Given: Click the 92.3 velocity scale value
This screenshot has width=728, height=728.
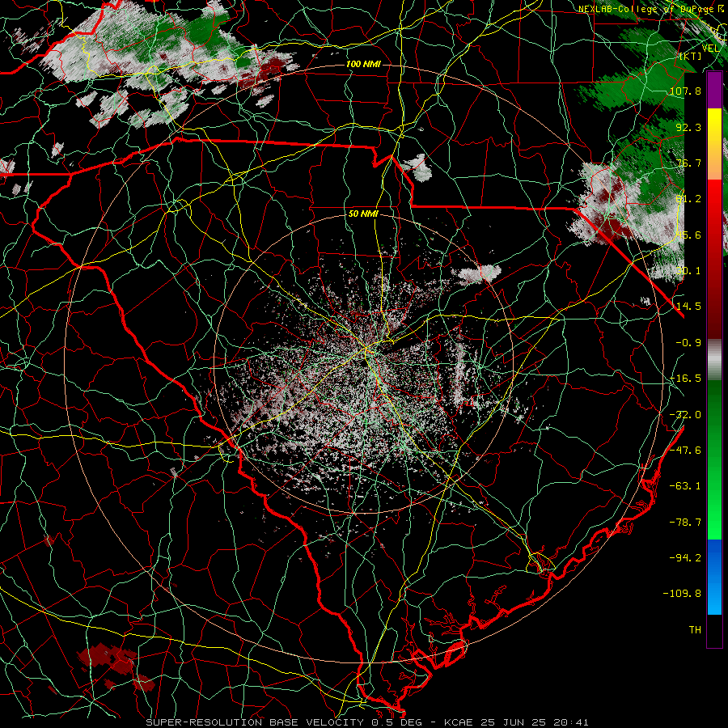Looking at the screenshot, I should (688, 127).
